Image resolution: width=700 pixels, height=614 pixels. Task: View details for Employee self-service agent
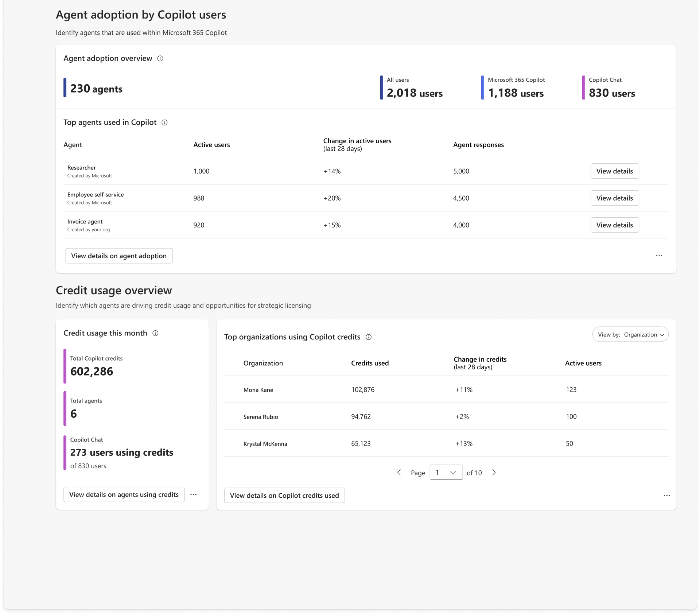coord(614,198)
